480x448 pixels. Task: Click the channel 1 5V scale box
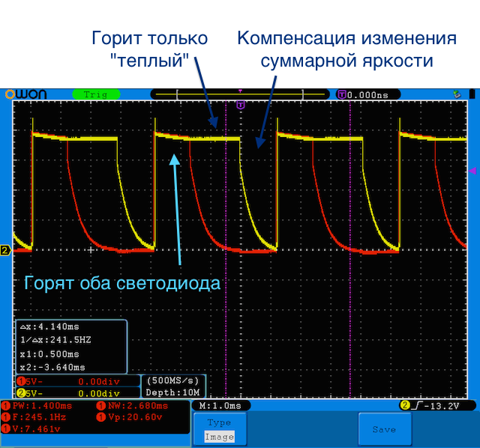(x=78, y=381)
